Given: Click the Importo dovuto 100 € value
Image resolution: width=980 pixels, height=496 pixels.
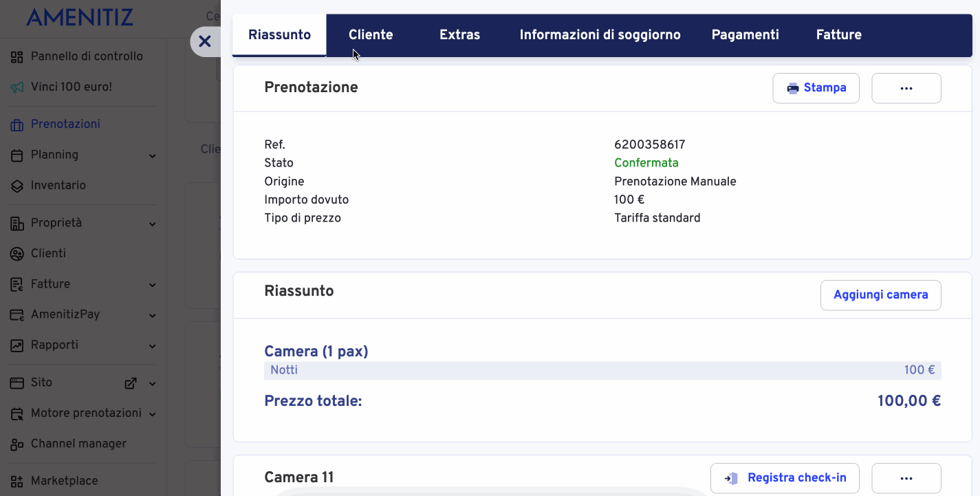Looking at the screenshot, I should pyautogui.click(x=629, y=200).
